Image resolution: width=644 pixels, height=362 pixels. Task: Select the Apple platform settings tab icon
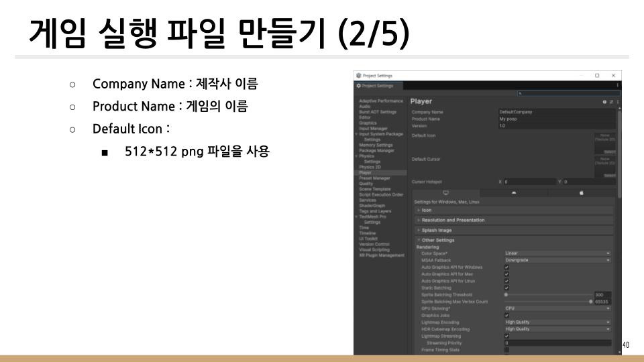[581, 192]
